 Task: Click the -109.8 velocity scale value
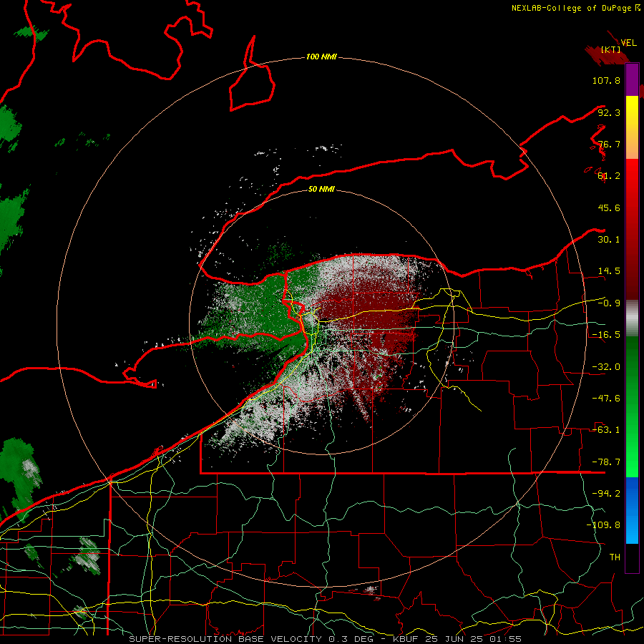click(x=603, y=525)
